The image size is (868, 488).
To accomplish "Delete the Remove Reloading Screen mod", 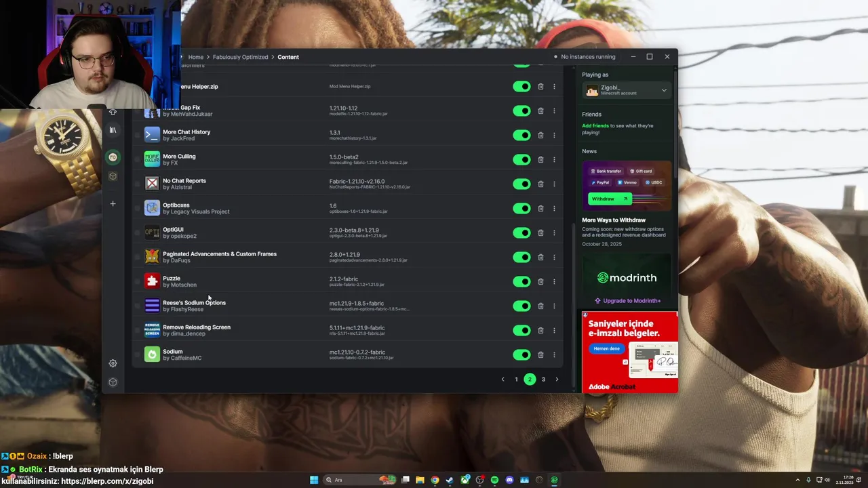I will point(540,330).
